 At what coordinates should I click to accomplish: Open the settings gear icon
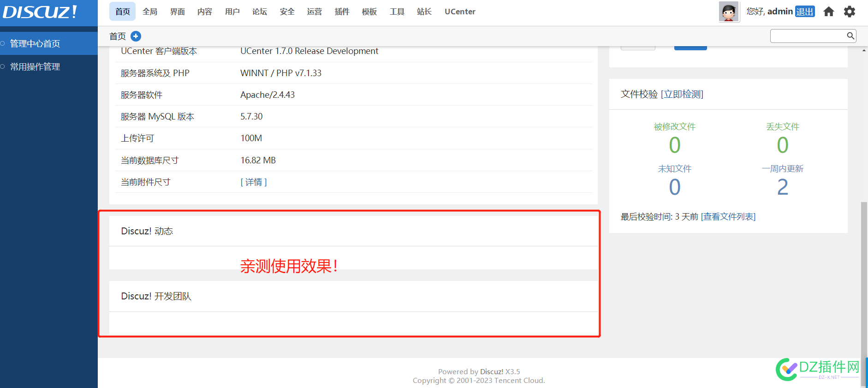click(x=850, y=12)
